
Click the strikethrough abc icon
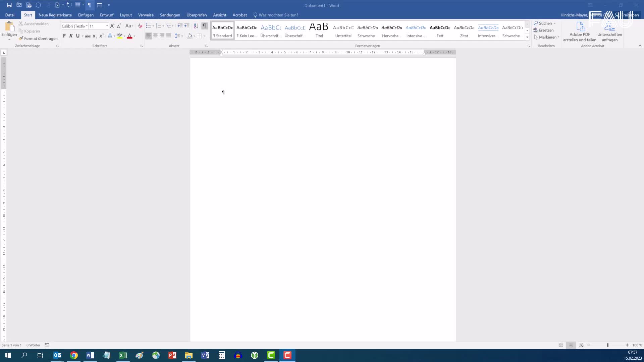pos(88,36)
